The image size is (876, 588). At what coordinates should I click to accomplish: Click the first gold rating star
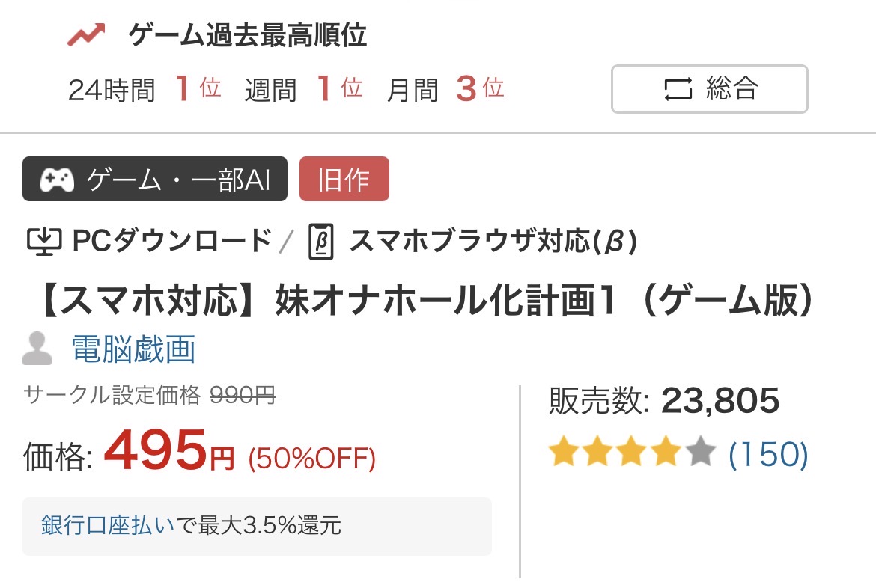click(x=563, y=453)
